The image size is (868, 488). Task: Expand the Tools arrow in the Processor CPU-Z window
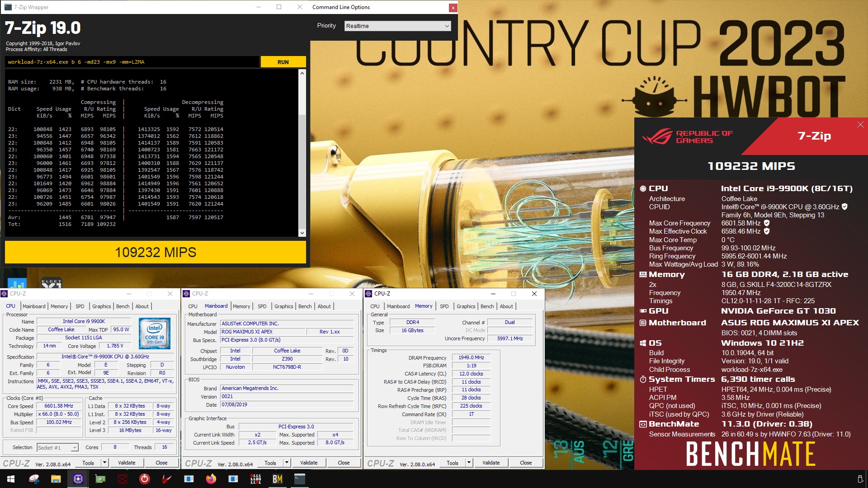pyautogui.click(x=104, y=463)
